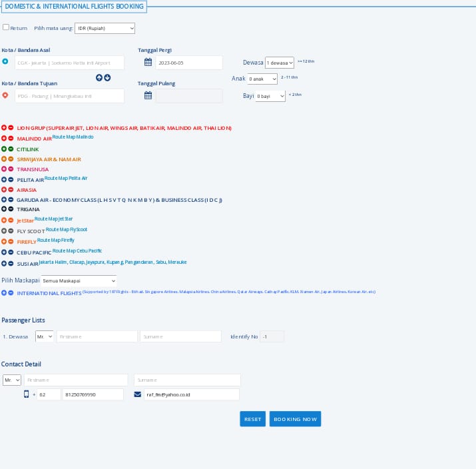The width and height of the screenshot is (476, 469).
Task: Click the minus icon beside SRIWIJAYA AIR
Action: click(11, 159)
